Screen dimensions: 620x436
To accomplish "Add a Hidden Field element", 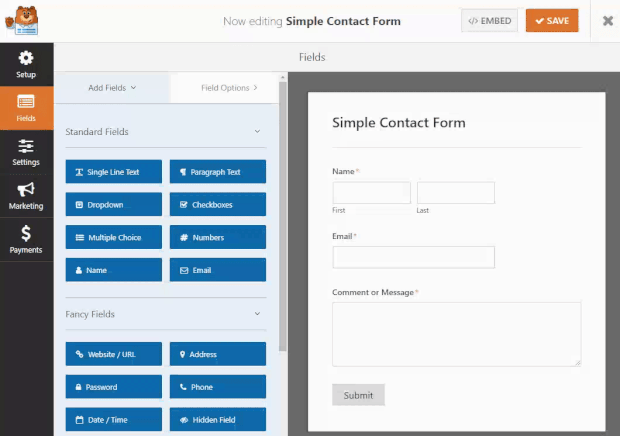I will pos(218,419).
